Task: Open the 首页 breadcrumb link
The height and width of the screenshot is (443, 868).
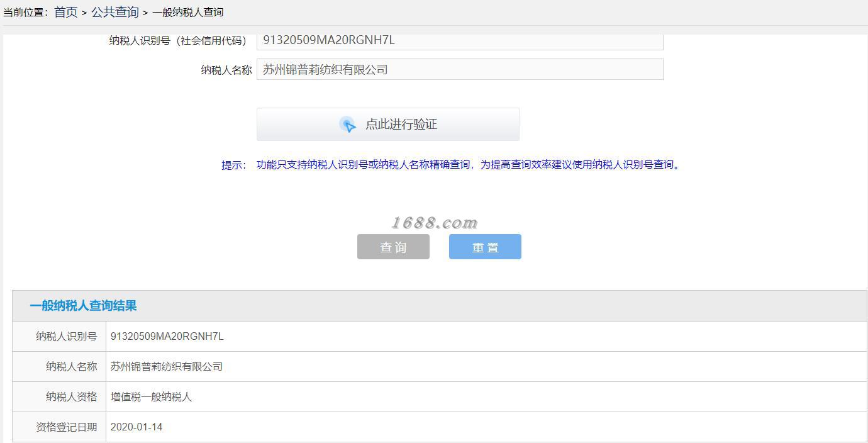Action: [66, 12]
